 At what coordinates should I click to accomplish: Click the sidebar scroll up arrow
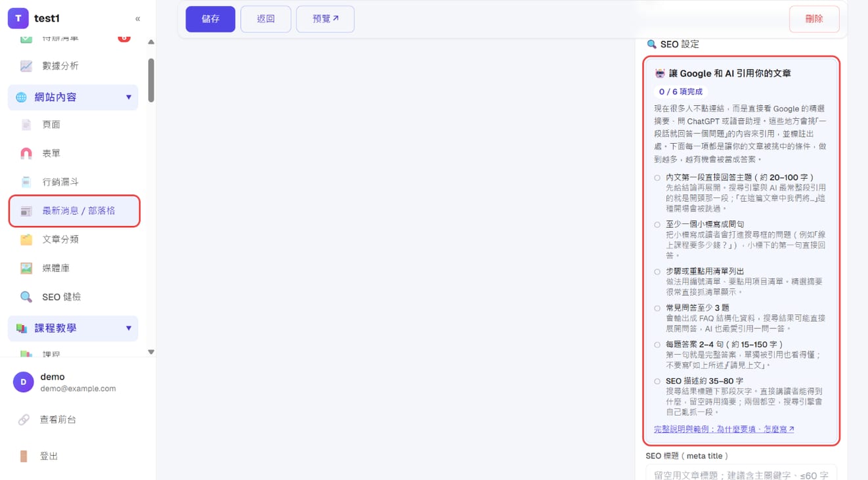(x=151, y=42)
